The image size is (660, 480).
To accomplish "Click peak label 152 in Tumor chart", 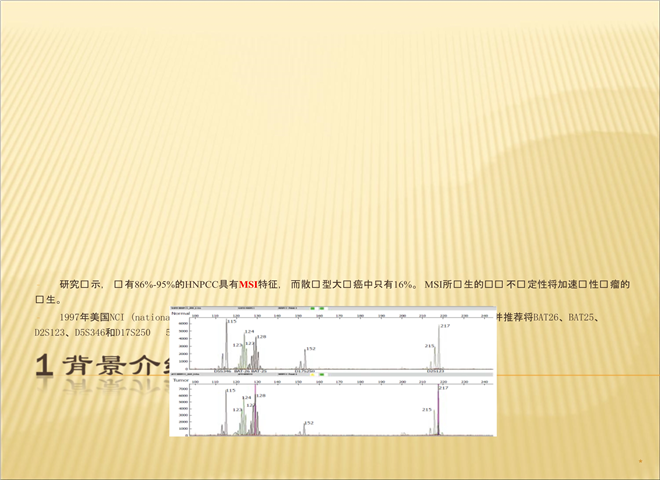I will tap(308, 423).
